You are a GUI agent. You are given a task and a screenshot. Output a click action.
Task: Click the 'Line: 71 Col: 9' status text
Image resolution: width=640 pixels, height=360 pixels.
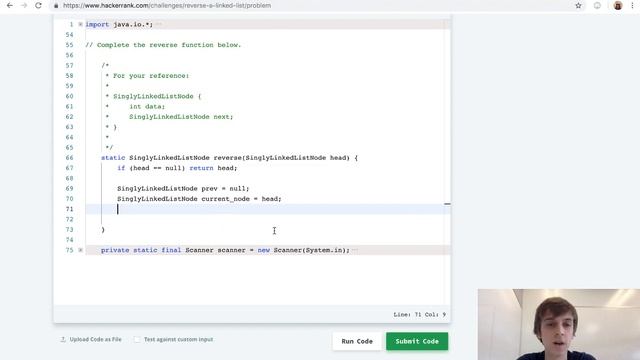click(x=420, y=315)
